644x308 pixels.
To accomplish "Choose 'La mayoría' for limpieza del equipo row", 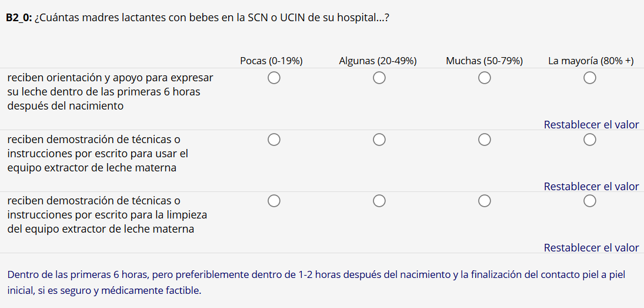I will [x=590, y=201].
